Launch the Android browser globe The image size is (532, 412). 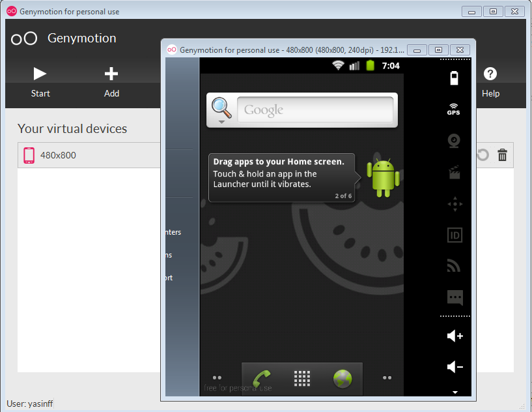(342, 378)
